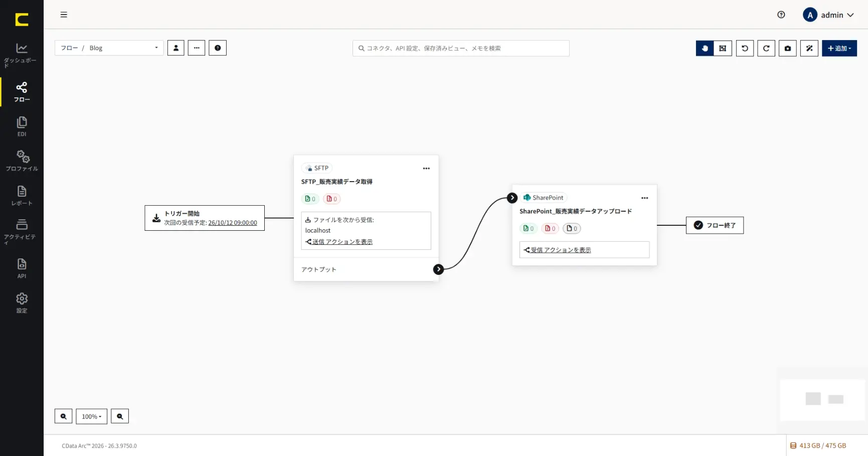Enable the hand pan mode
Viewport: 868px width, 456px height.
point(705,48)
